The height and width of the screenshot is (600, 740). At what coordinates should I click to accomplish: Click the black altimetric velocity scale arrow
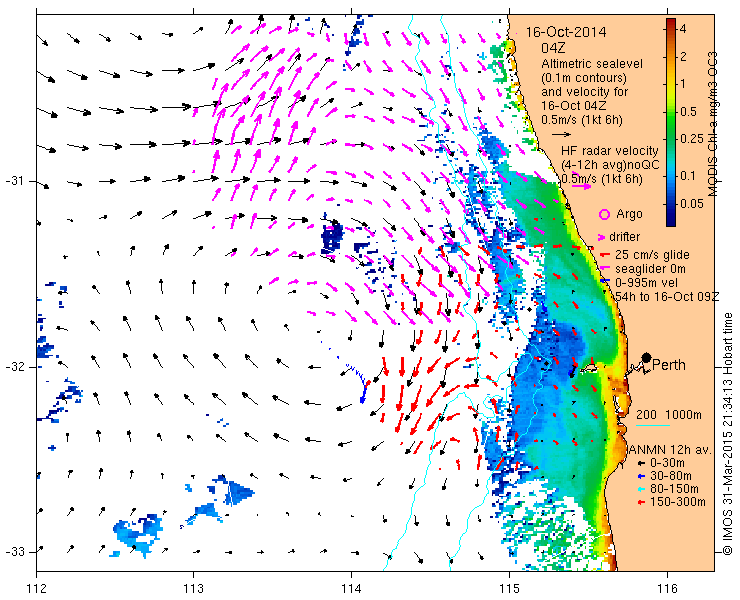(562, 135)
